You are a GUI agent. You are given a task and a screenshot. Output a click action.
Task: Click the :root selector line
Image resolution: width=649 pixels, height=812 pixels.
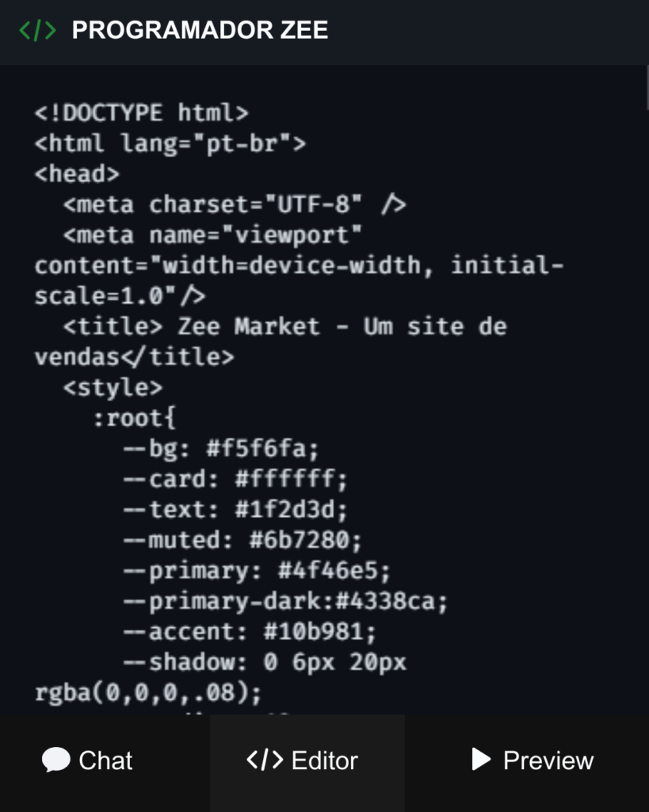pos(134,418)
